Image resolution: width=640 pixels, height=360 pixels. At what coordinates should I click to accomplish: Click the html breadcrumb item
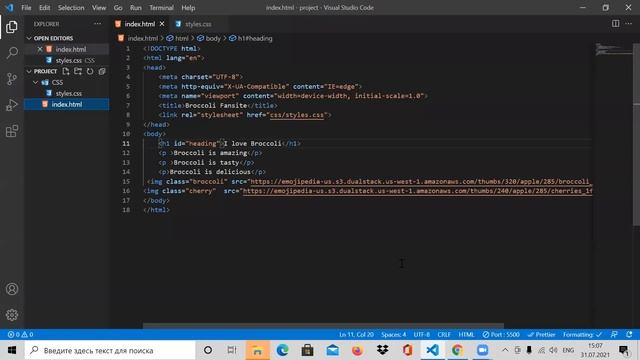[x=178, y=38]
